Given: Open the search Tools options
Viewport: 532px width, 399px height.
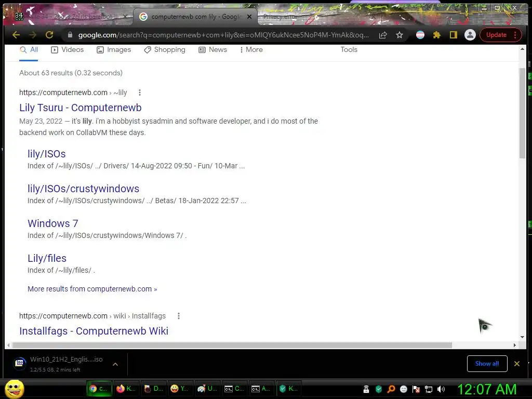Looking at the screenshot, I should 349,49.
